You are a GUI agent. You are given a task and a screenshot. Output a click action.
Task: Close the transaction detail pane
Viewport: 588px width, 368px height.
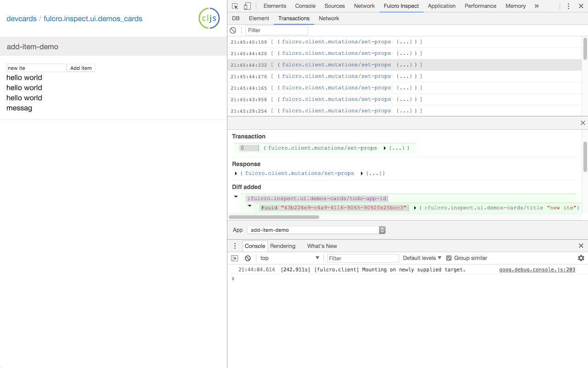click(x=583, y=123)
